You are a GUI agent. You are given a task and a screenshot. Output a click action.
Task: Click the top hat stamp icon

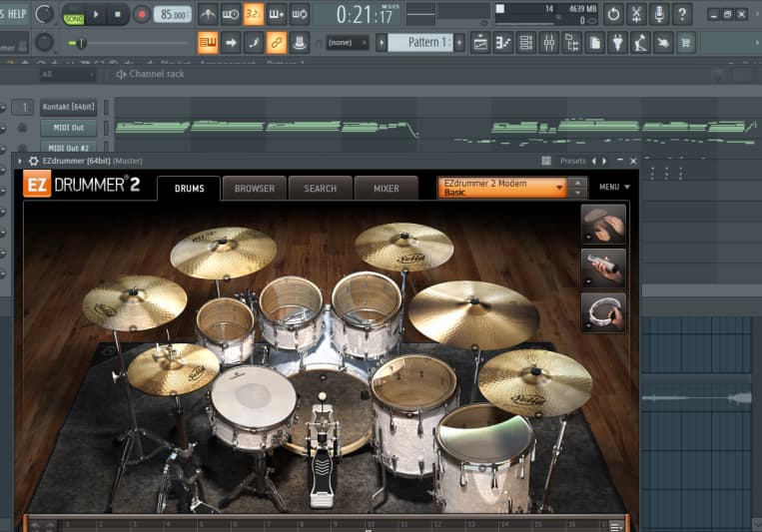click(x=300, y=43)
